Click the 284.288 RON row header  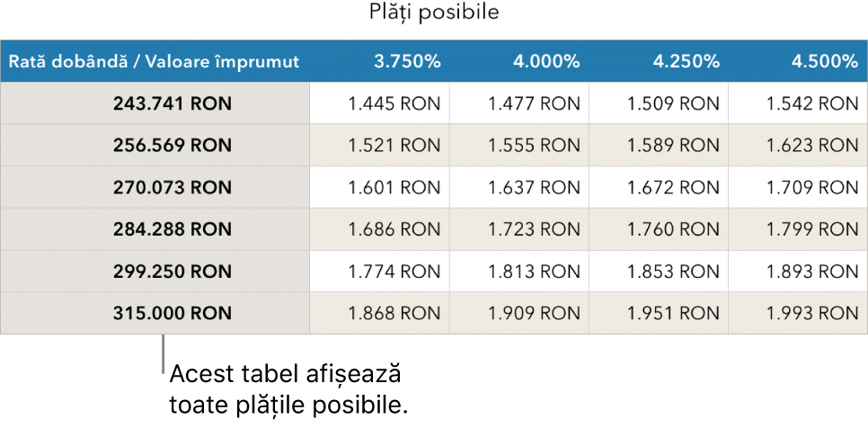coord(172,230)
